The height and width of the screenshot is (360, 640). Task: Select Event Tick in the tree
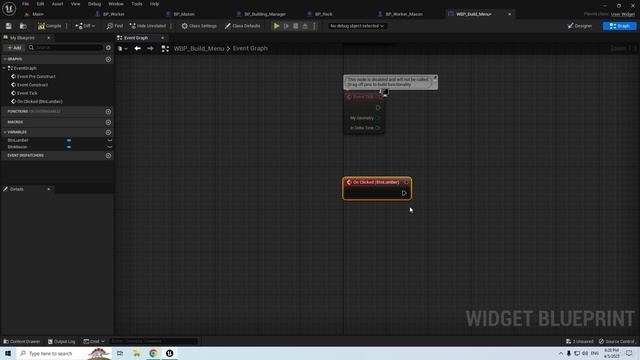coord(27,93)
